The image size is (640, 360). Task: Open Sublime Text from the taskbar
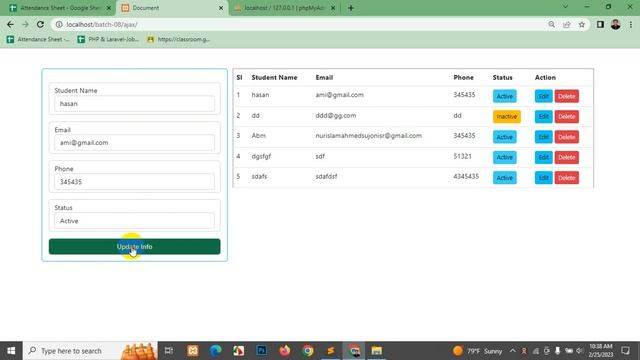tap(331, 351)
